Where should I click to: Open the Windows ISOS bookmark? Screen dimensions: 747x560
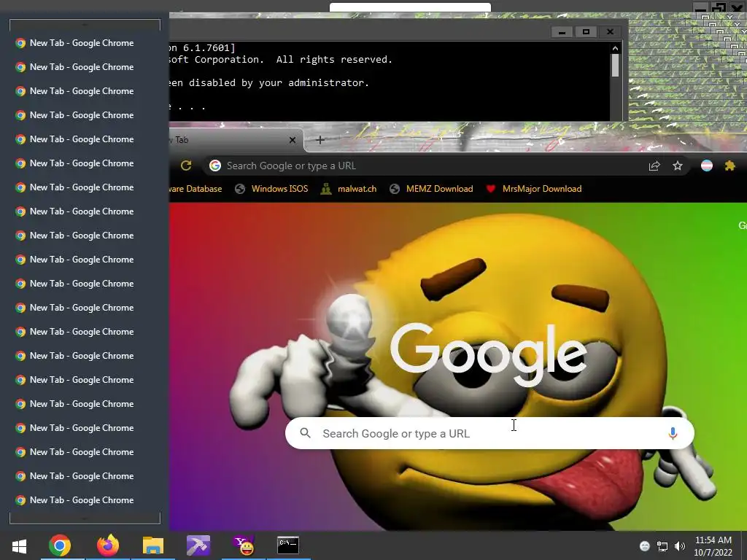tap(271, 189)
